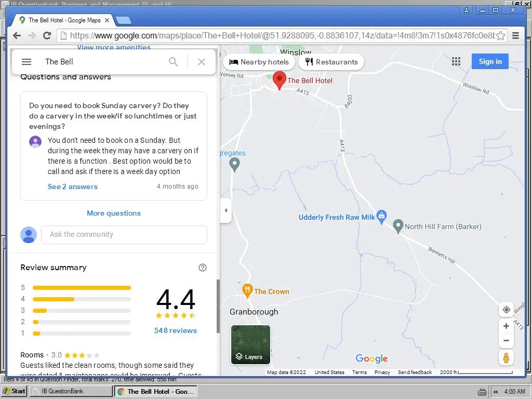Select The Bell Hotel - Google Maps tab
This screenshot has width=532, height=399.
(64, 20)
